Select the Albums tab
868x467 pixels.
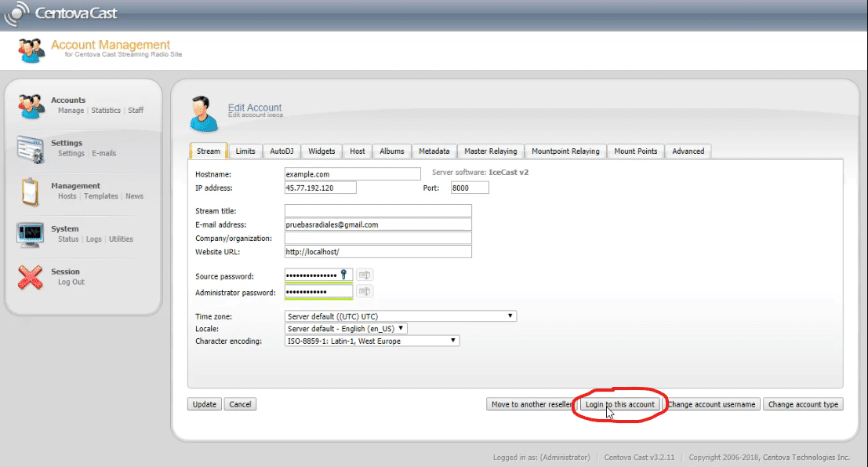click(x=392, y=151)
